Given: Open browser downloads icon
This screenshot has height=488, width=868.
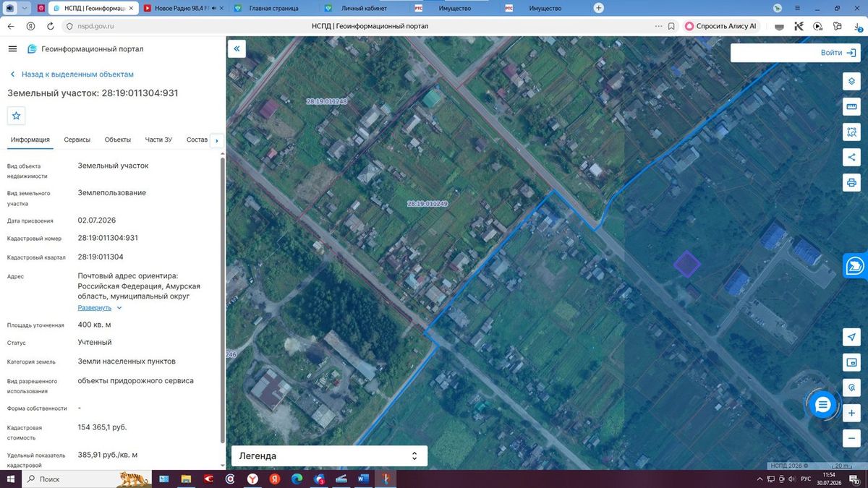Looking at the screenshot, I should 856,26.
